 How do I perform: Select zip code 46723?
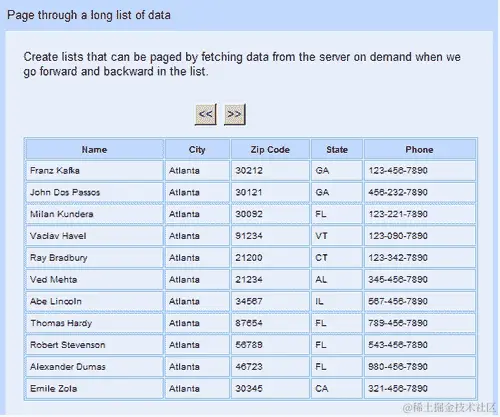(270, 367)
